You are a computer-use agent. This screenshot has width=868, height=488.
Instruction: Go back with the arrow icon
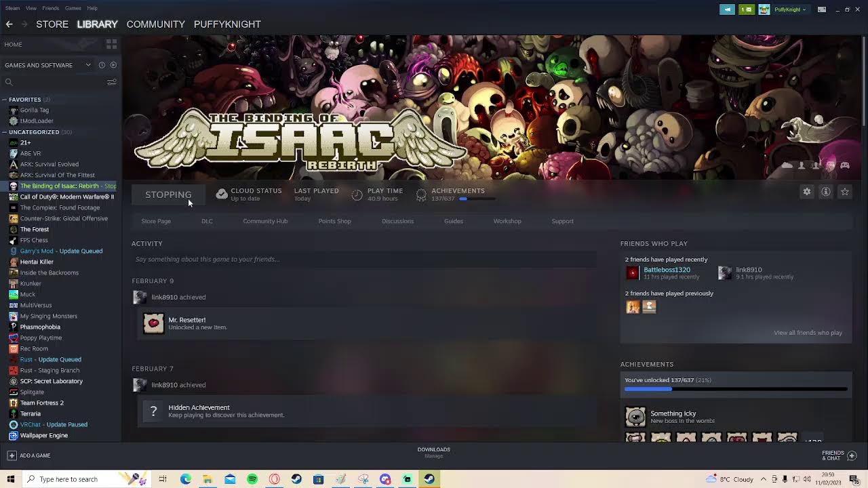click(x=9, y=24)
